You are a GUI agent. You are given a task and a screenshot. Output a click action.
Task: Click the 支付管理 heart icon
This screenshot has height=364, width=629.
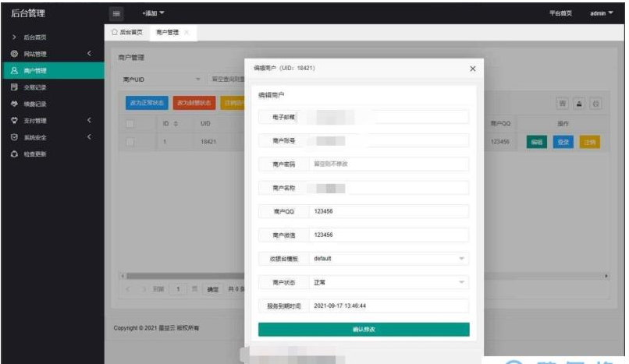(14, 121)
